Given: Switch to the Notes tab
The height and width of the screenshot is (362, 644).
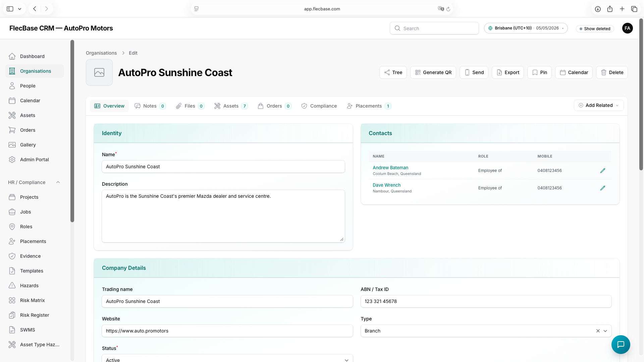Looking at the screenshot, I should [150, 106].
